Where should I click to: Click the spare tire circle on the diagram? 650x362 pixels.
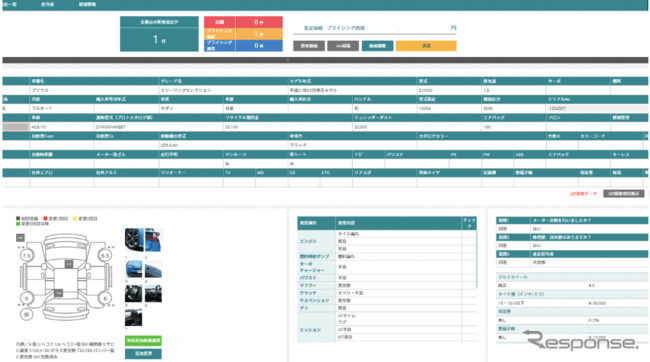tap(27, 315)
